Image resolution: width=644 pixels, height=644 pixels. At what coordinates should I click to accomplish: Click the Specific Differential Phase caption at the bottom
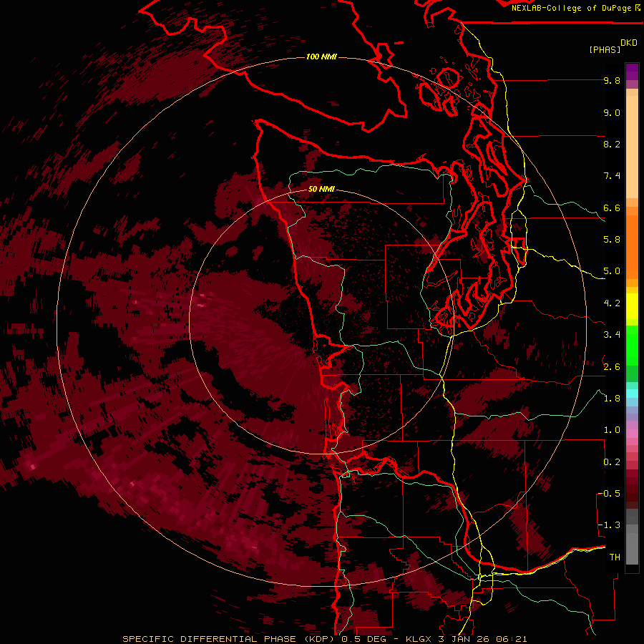(x=324, y=639)
